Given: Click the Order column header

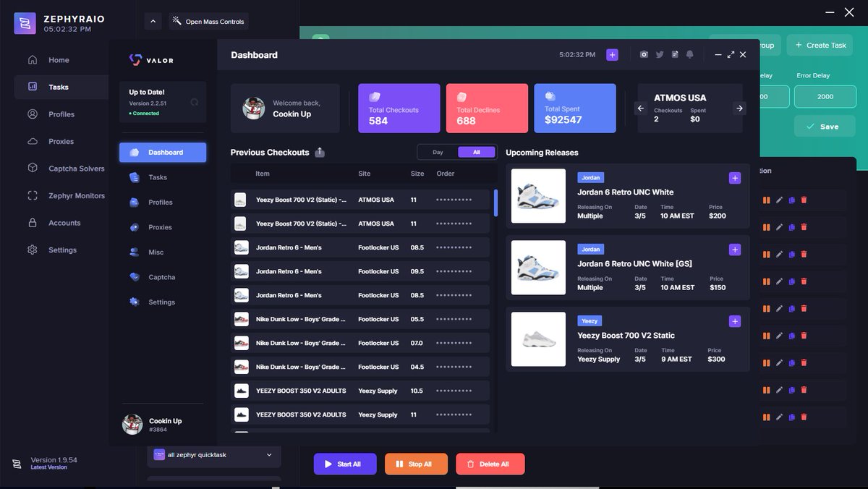Looking at the screenshot, I should point(446,174).
